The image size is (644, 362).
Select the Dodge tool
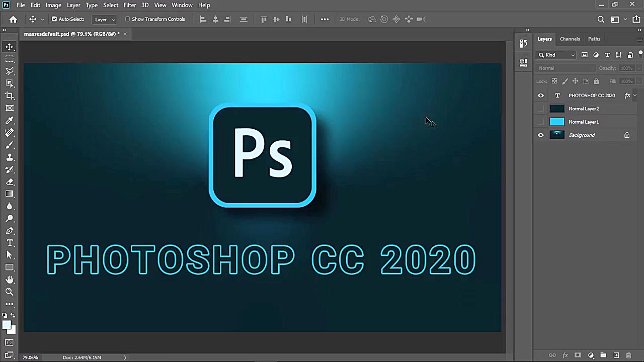coord(10,219)
